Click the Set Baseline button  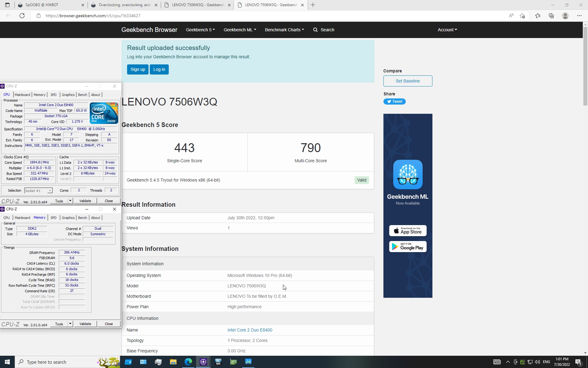tap(408, 81)
